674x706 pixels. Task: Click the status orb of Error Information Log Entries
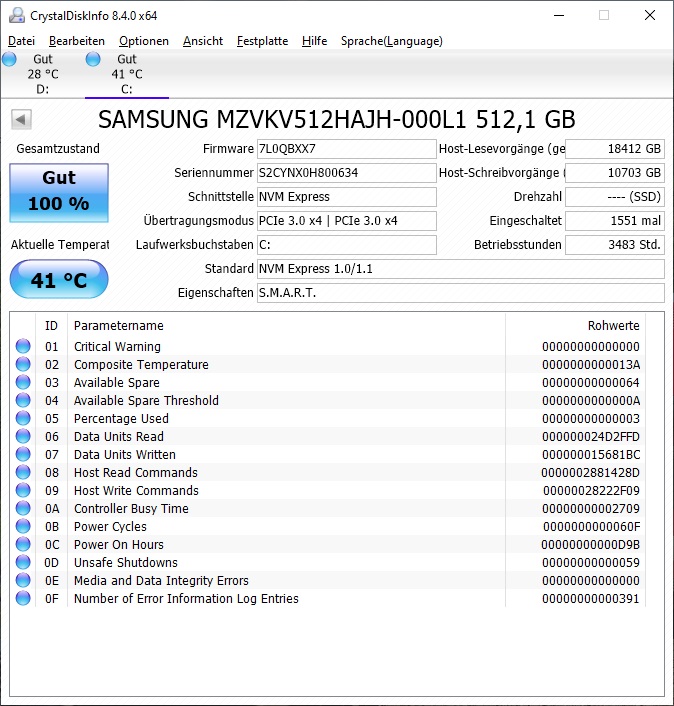coord(23,598)
